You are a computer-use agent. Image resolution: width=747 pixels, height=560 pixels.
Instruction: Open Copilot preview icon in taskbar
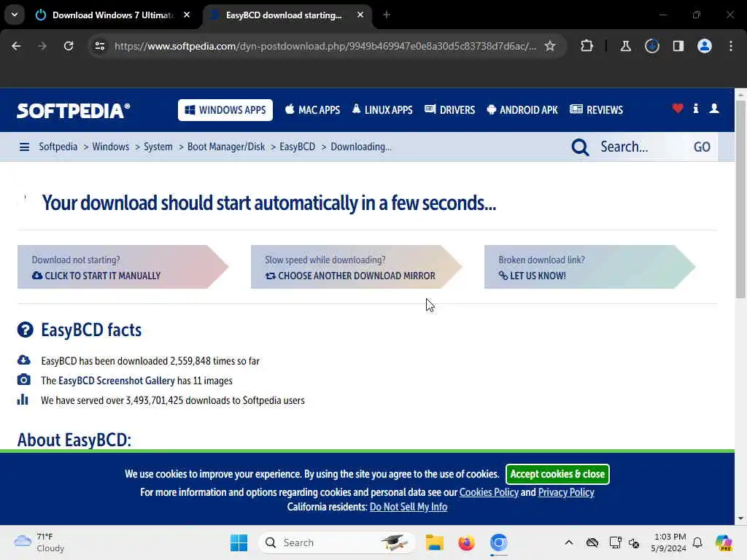pos(723,542)
